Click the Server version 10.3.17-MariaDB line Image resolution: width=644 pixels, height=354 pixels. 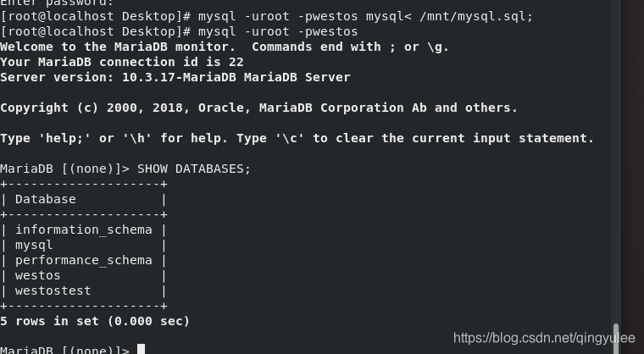pos(175,77)
